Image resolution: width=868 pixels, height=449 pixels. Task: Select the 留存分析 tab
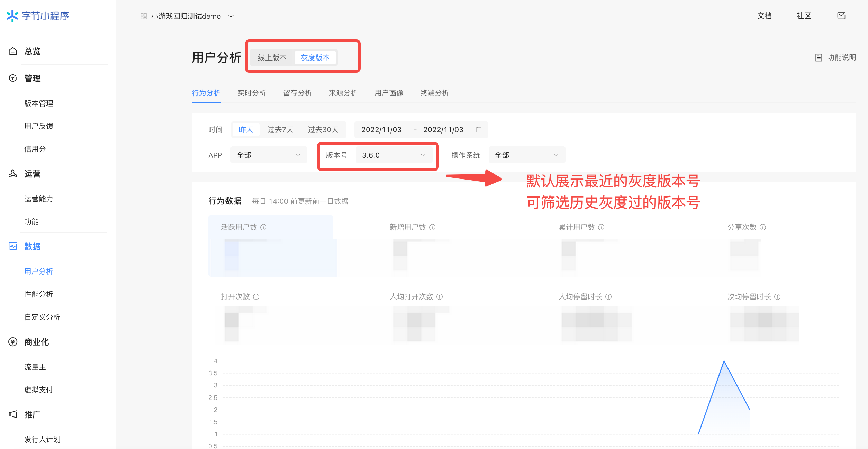coord(298,93)
